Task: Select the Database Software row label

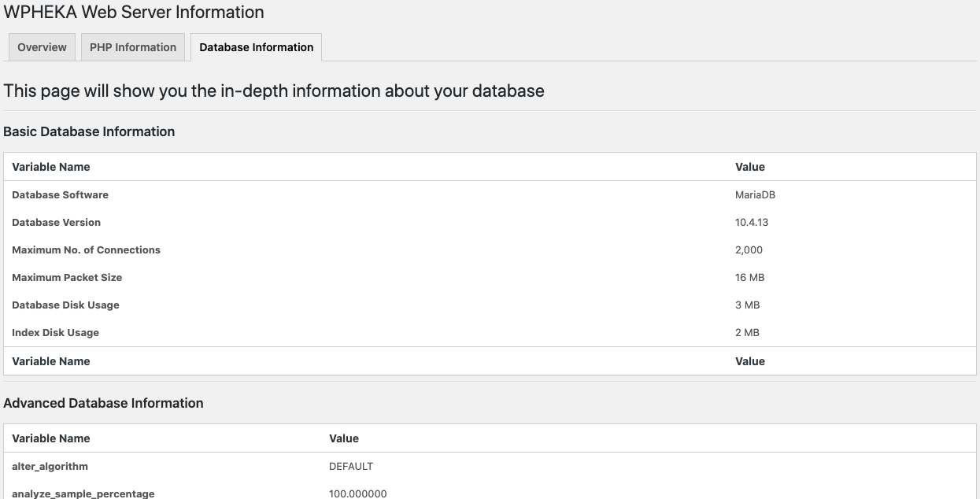Action: pos(60,194)
